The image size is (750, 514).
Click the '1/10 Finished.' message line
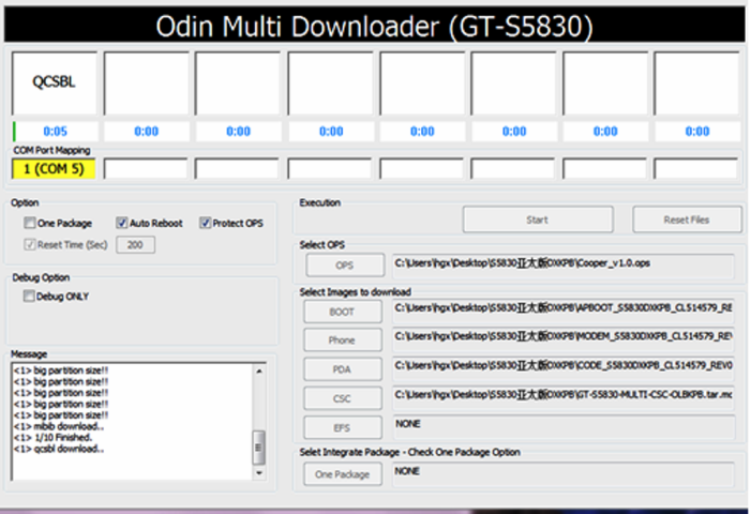coord(53,437)
